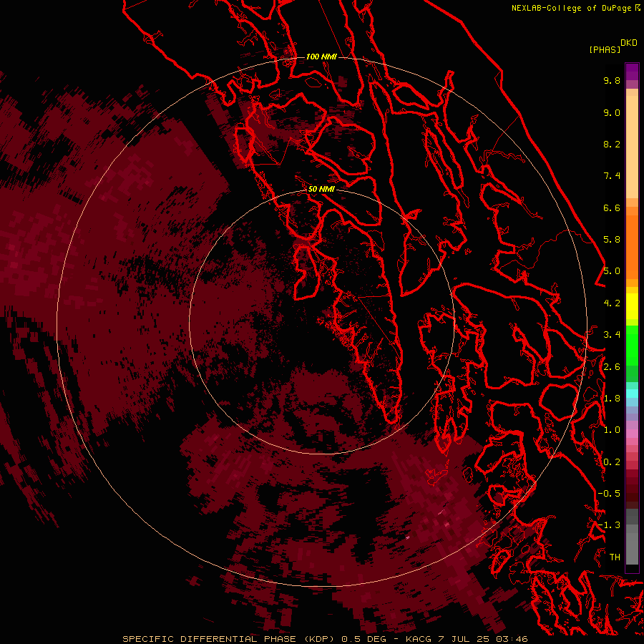Click the yellow segment of the color bar

pyautogui.click(x=632, y=306)
